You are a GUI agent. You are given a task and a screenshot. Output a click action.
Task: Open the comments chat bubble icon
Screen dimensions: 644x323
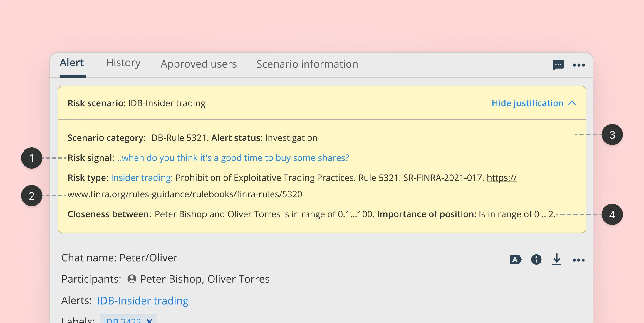point(558,65)
